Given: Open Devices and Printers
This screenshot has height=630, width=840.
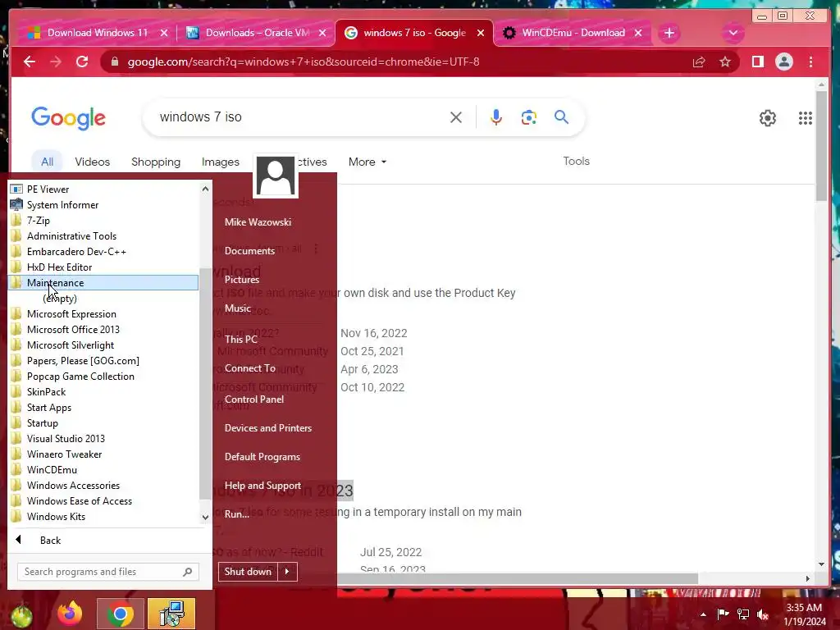Looking at the screenshot, I should tap(268, 428).
